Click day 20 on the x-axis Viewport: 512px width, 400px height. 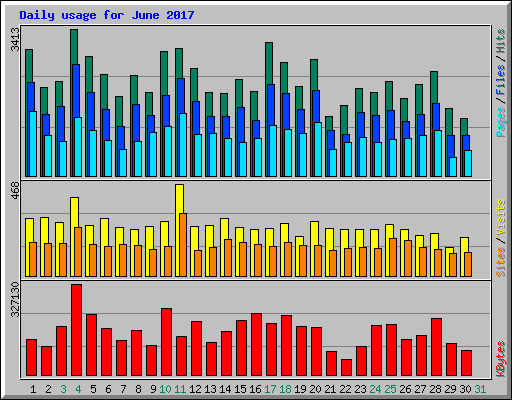coord(315,389)
